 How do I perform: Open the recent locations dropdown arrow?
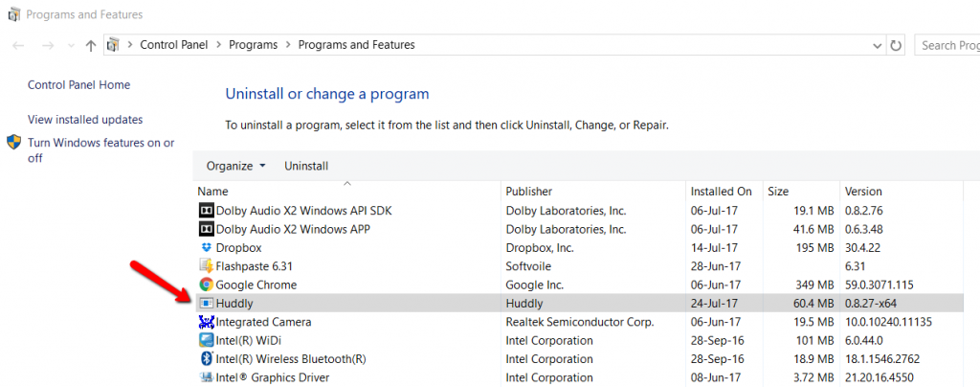point(71,46)
